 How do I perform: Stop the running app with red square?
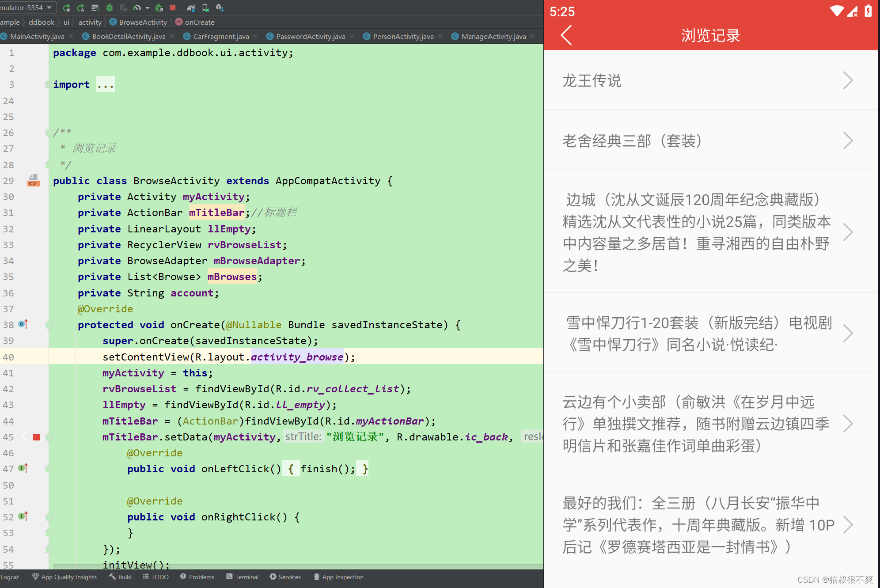coord(173,8)
